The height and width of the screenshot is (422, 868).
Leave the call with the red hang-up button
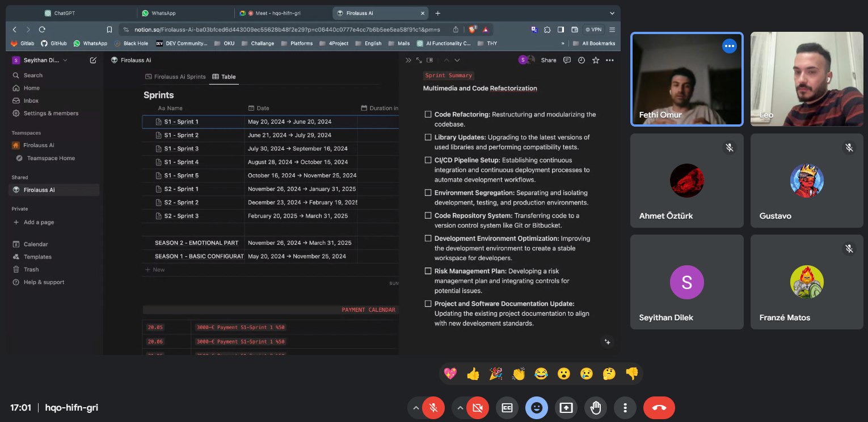point(659,408)
